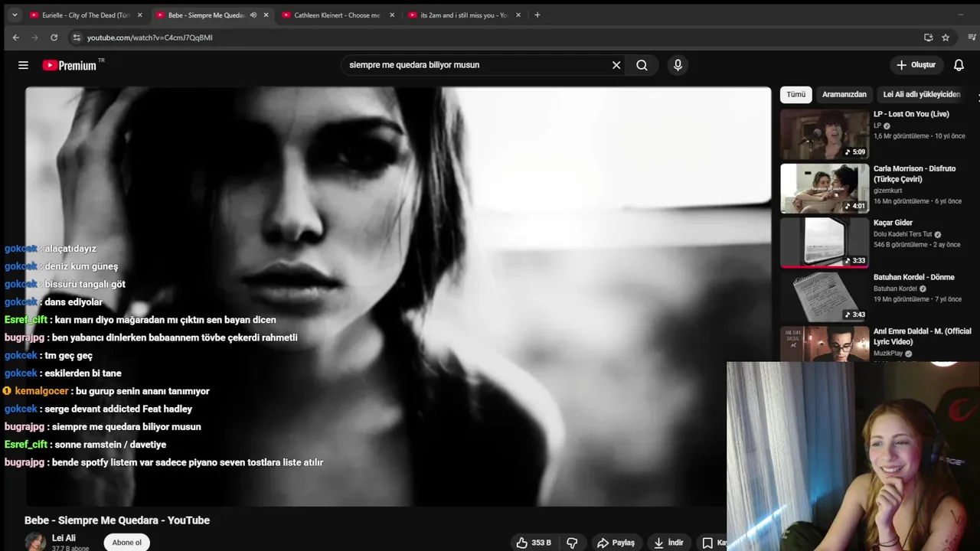Open site information icon in address bar
Viewport: 980px width, 551px height.
[76, 37]
